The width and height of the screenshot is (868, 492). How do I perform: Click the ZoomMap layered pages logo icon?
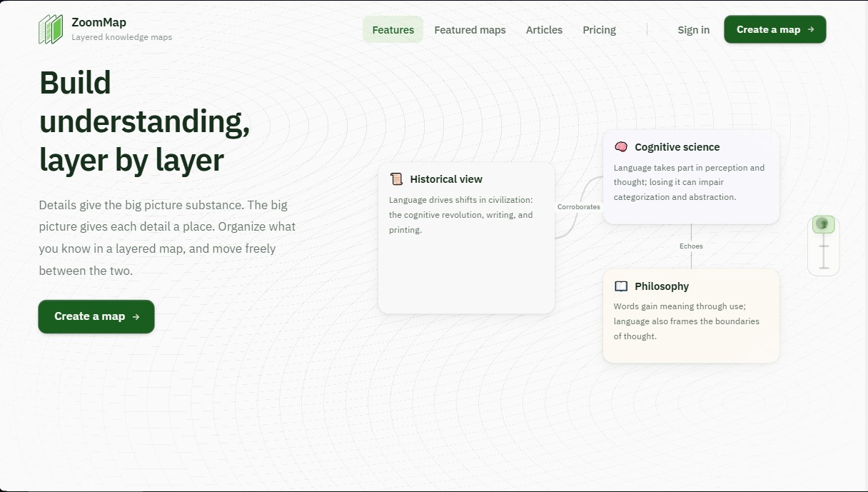point(51,29)
